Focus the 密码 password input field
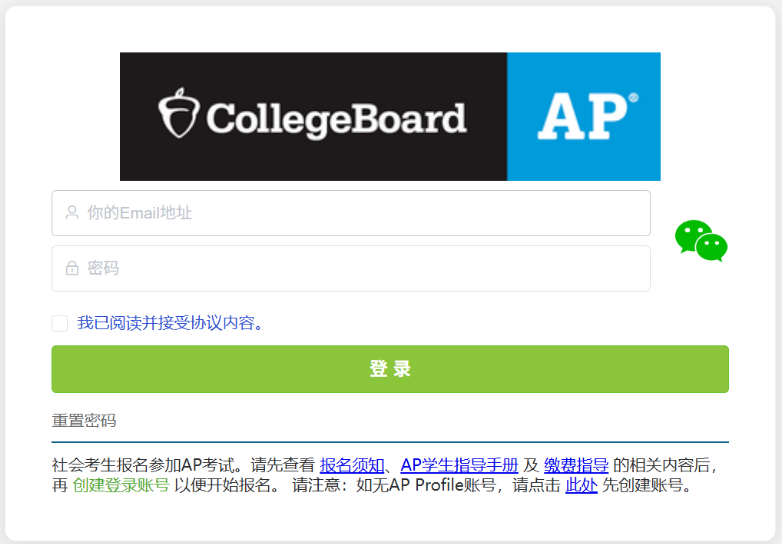The height and width of the screenshot is (544, 783). point(360,268)
